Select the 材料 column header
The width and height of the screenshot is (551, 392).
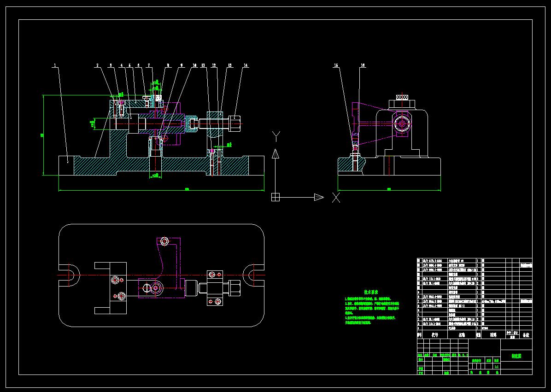point(494,335)
